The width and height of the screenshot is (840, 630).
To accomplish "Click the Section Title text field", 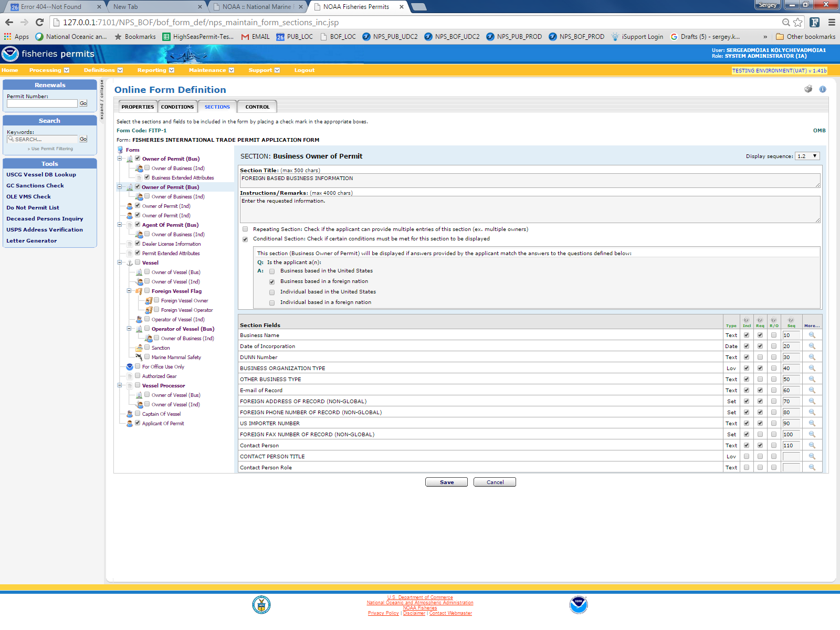I will click(x=529, y=181).
